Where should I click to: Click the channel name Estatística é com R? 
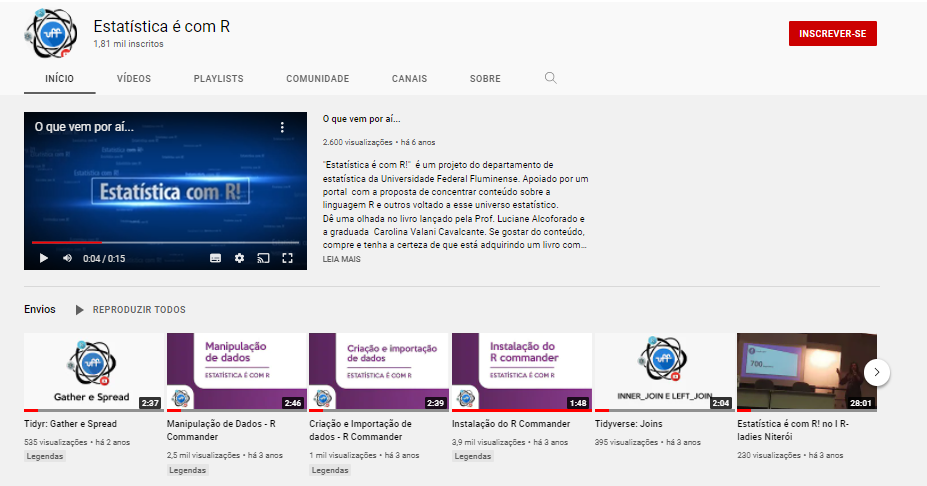[161, 27]
